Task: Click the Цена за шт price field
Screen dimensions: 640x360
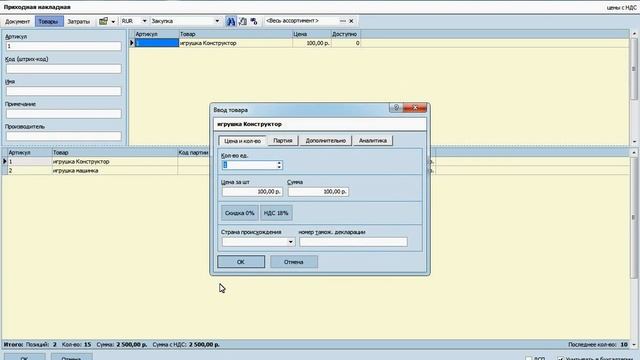Action: tap(252, 191)
